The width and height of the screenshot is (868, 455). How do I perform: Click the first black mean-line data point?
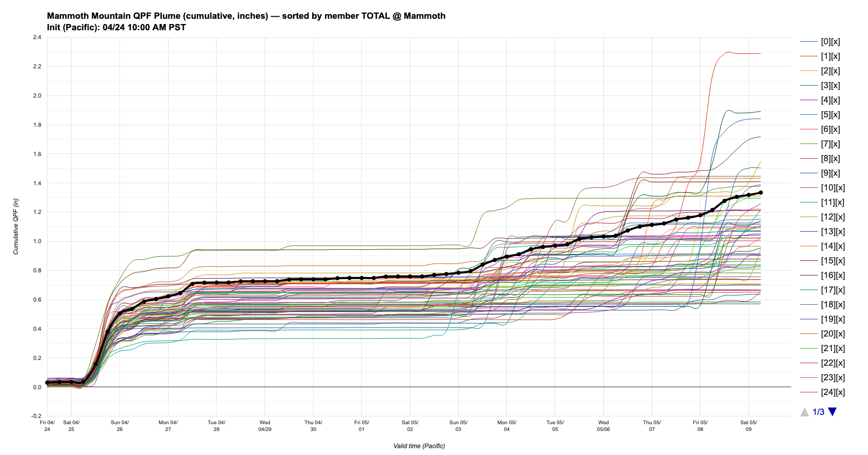tap(47, 382)
